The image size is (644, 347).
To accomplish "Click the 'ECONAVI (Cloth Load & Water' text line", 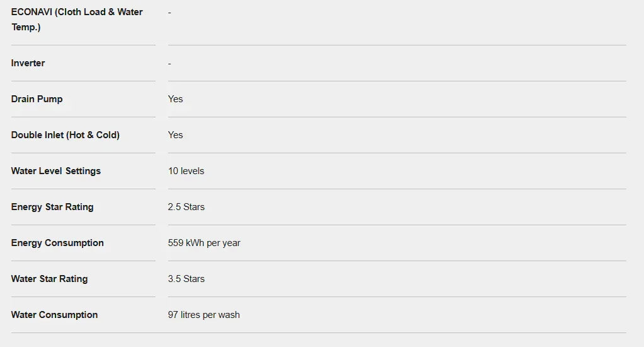I will coord(77,12).
